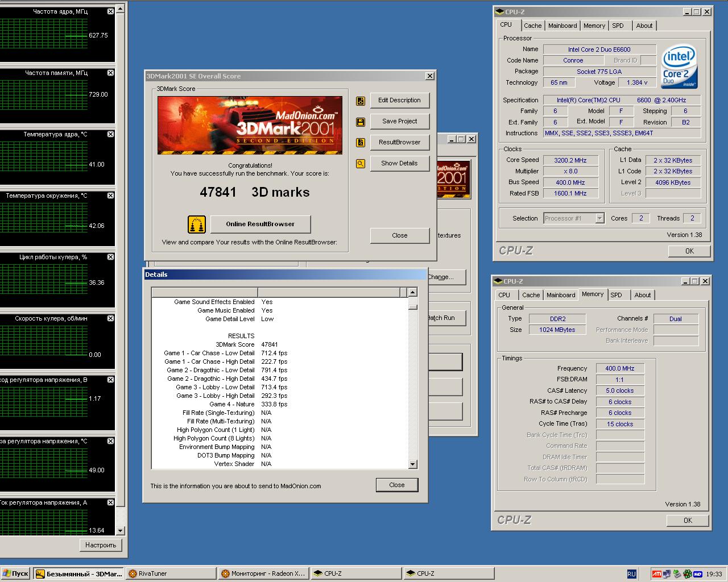
Task: Click the Show Details magnifier icon
Action: [x=360, y=164]
